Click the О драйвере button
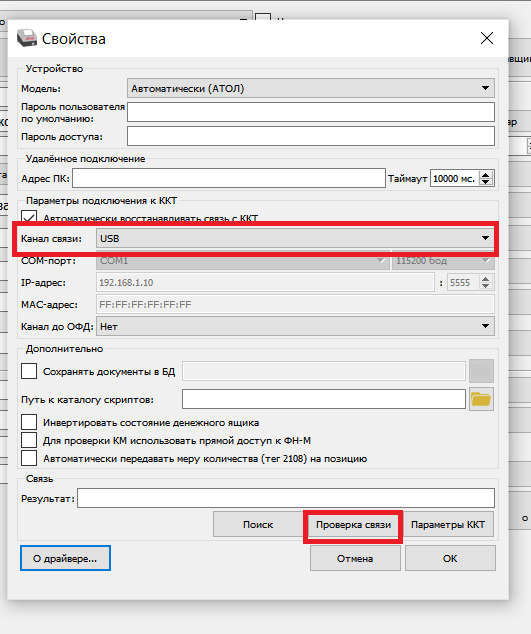531x634 pixels. 65,558
